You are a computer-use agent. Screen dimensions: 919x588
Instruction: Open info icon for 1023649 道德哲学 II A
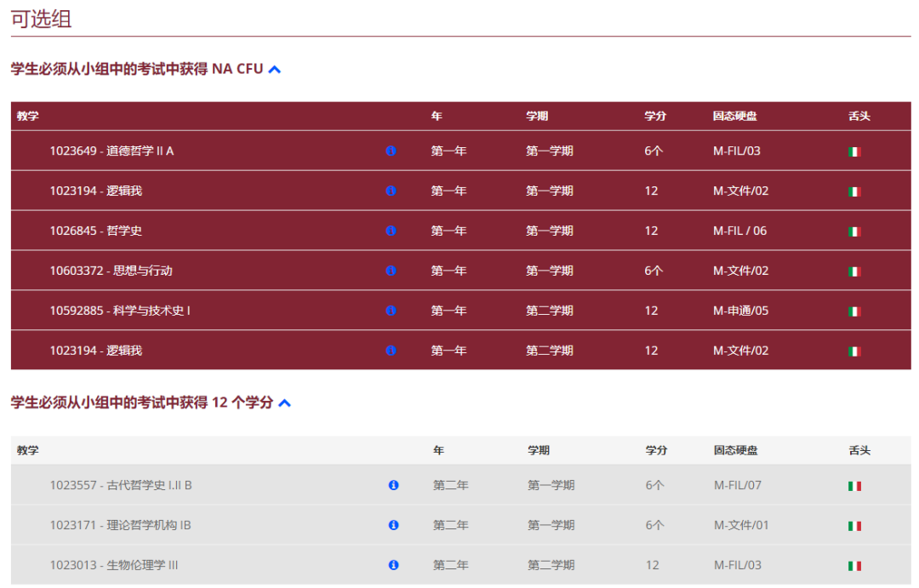tap(391, 151)
